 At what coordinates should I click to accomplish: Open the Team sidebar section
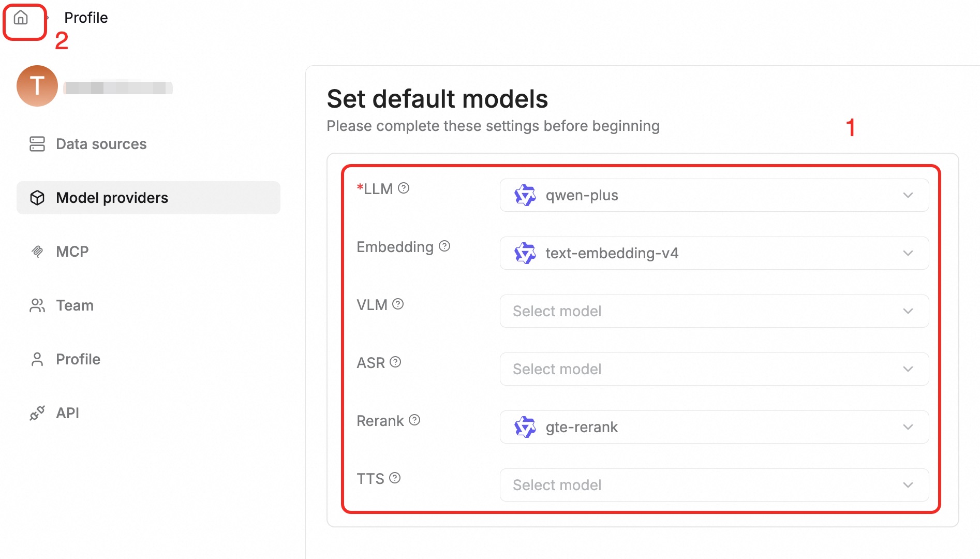pyautogui.click(x=75, y=305)
